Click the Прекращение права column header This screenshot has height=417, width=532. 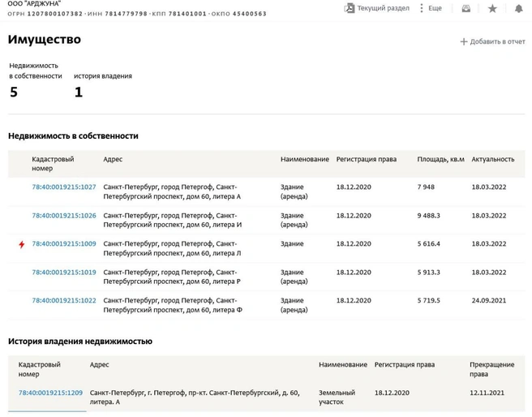pos(492,369)
